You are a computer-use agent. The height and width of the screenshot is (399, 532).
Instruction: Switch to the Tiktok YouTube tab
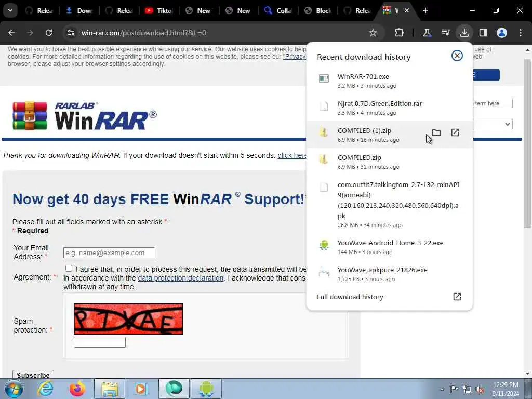(x=159, y=10)
